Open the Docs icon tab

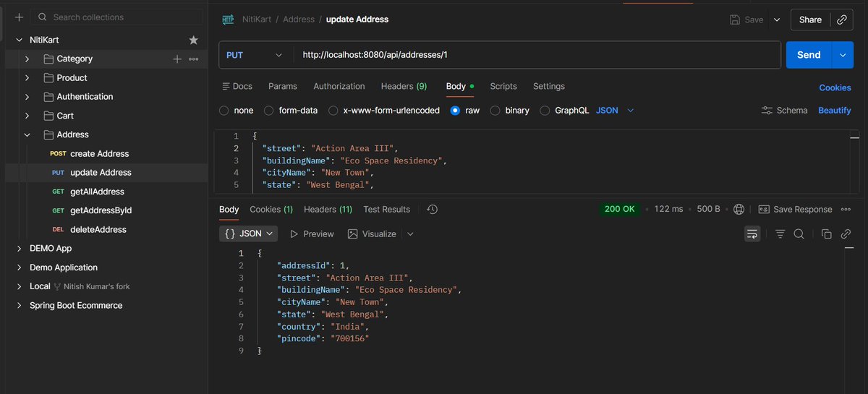pos(237,86)
